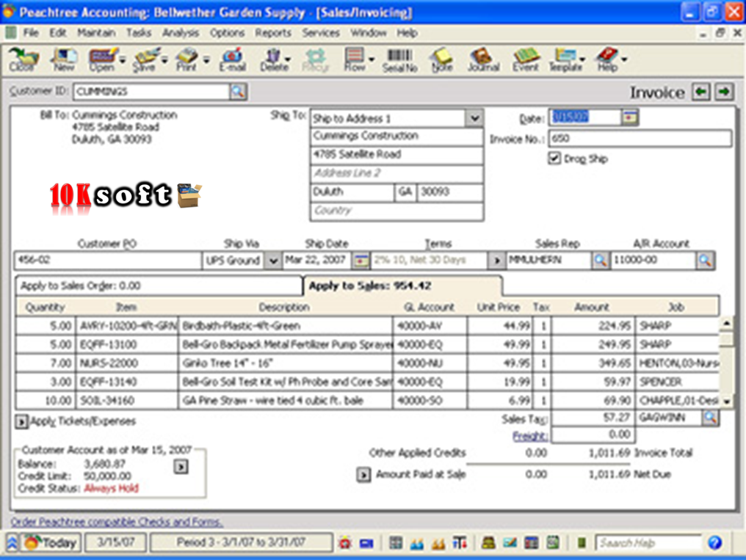This screenshot has width=746, height=560.
Task: Click the Invoice No. field
Action: point(640,138)
